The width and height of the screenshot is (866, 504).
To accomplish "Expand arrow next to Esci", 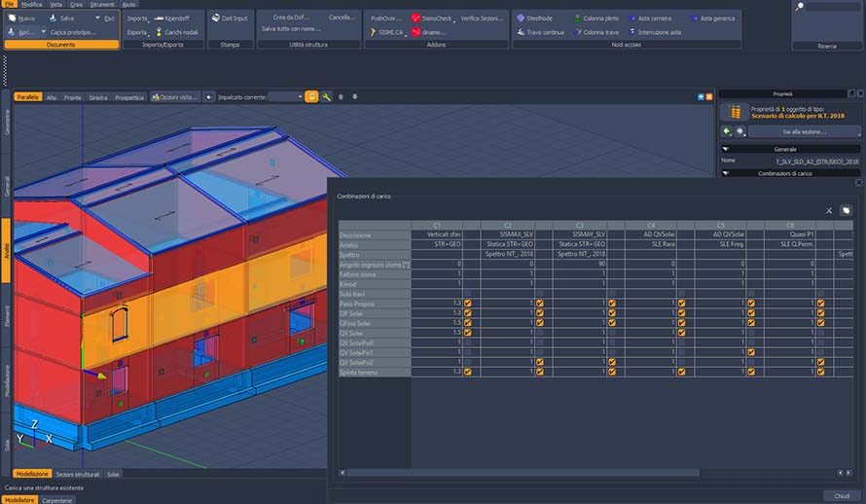I will click(x=97, y=18).
